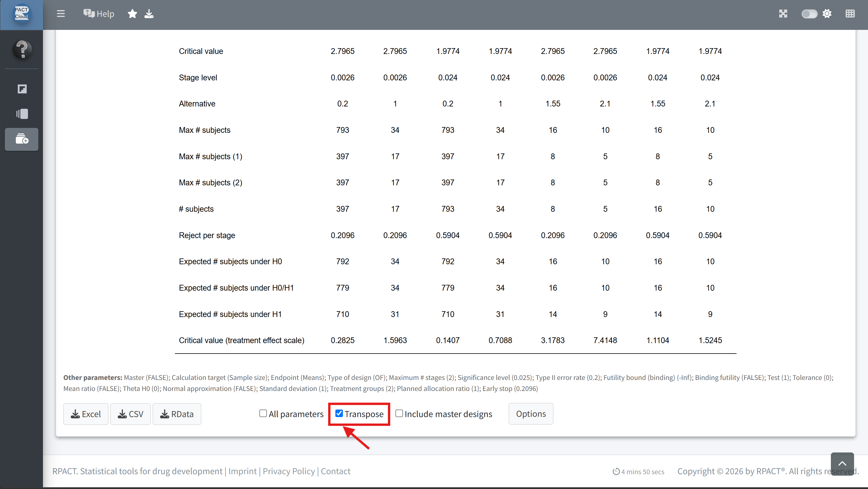Uncheck the Transpose checkbox
The width and height of the screenshot is (868, 489).
pyautogui.click(x=339, y=414)
